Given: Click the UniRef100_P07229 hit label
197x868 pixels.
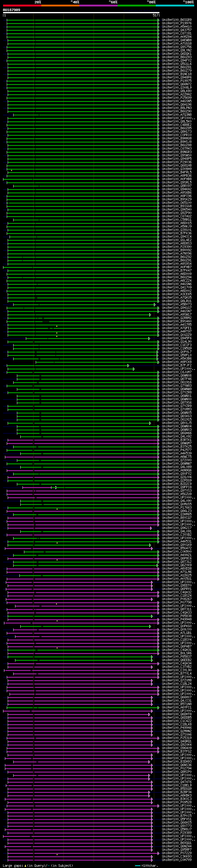Looking at the screenshot, I should tap(177, 853).
